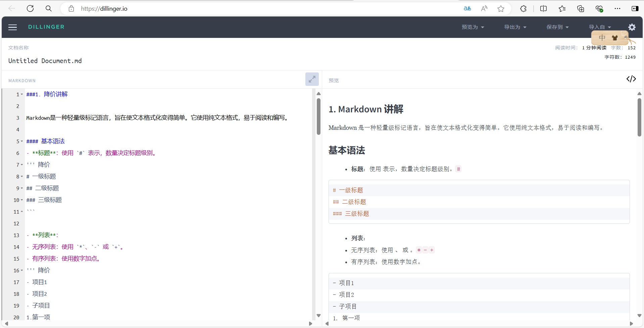Viewport: 644px width, 328px height.
Task: Click the editor scroll-right arrow
Action: (x=310, y=324)
